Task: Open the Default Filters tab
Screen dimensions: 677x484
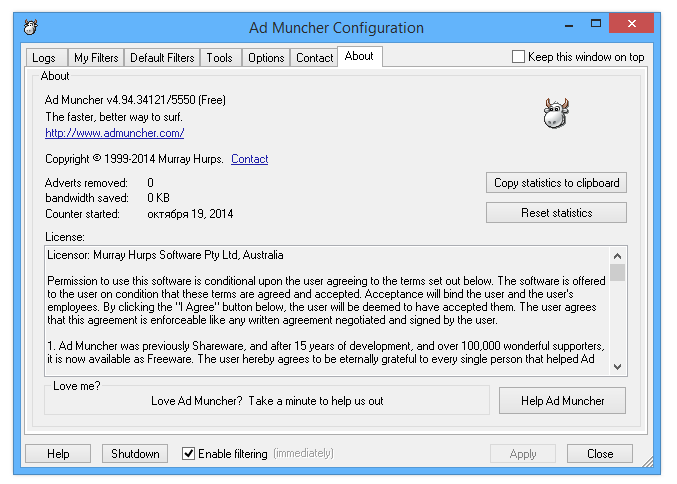Action: point(162,58)
